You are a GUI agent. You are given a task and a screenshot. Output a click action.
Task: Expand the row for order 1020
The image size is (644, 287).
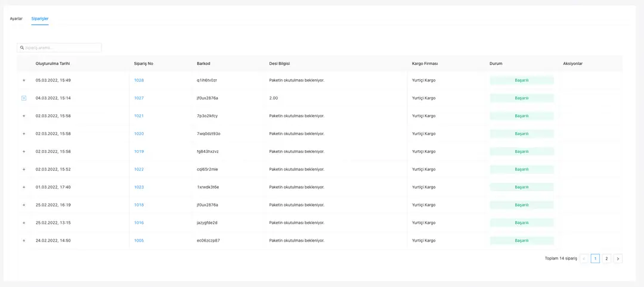coord(24,134)
